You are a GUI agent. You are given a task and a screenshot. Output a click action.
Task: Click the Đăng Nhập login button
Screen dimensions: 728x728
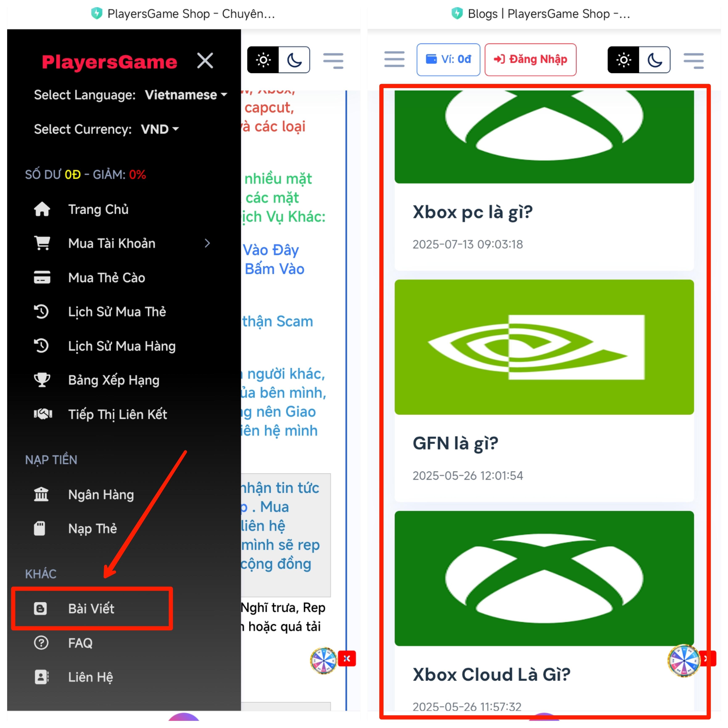coord(530,59)
